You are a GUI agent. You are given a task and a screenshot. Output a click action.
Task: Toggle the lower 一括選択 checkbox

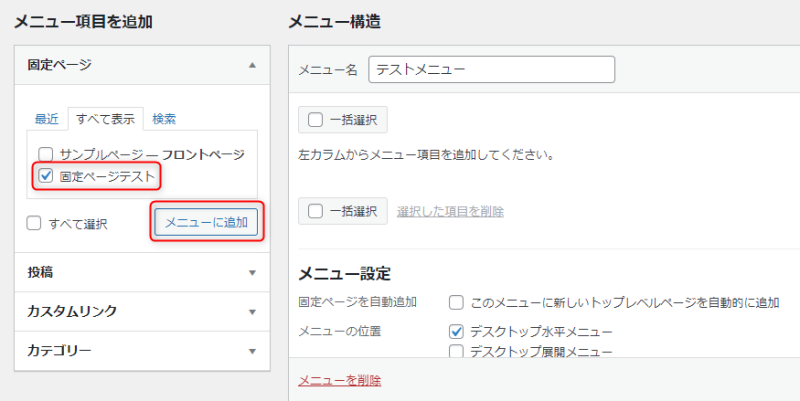tap(315, 211)
